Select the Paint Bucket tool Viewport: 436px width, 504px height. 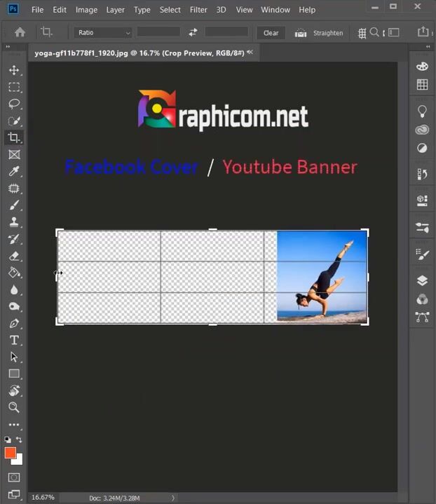pyautogui.click(x=14, y=273)
